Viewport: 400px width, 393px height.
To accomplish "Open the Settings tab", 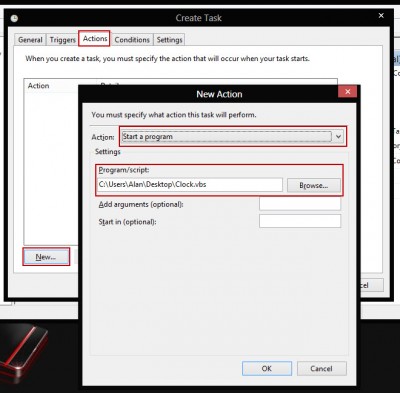I will [x=169, y=40].
